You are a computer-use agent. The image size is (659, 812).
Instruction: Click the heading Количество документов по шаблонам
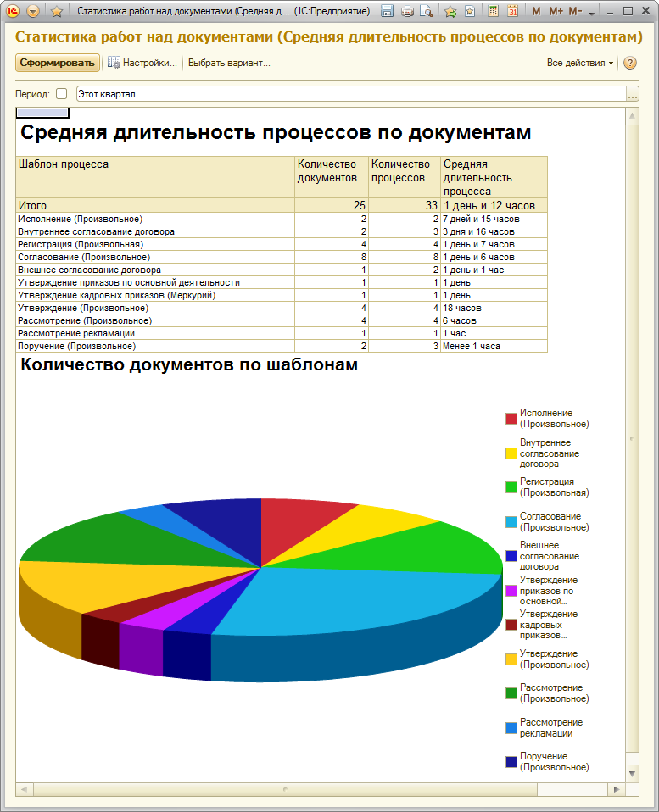(189, 364)
